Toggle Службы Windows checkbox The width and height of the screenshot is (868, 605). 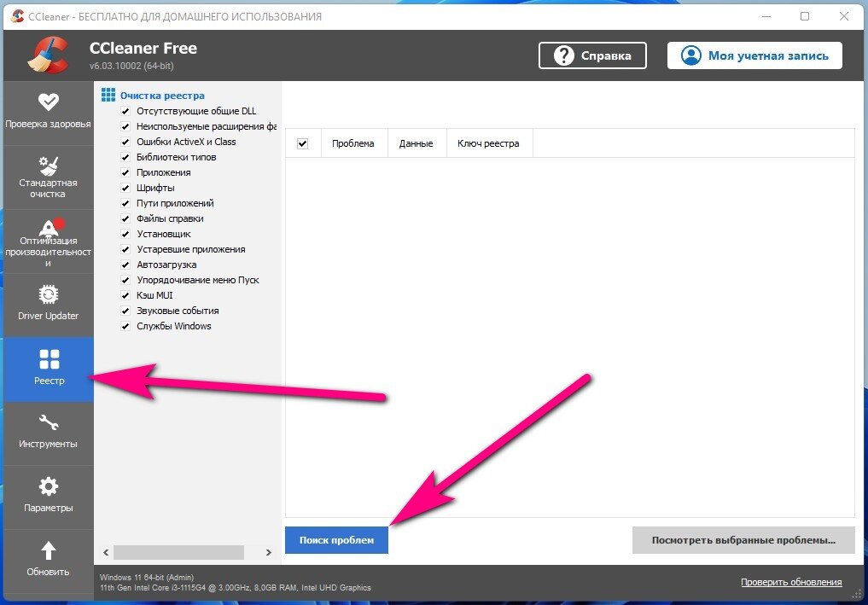click(x=125, y=326)
